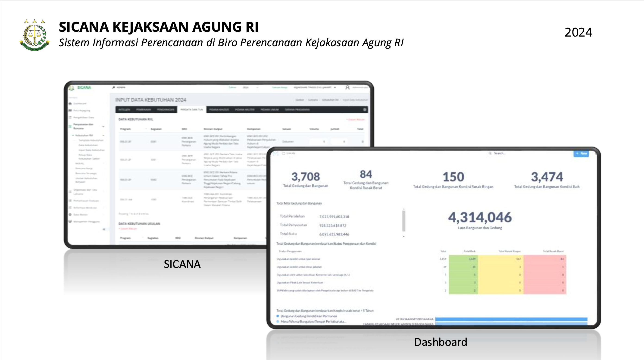Click the user profile icon in SICANA header
This screenshot has width=644, height=360.
[x=347, y=87]
